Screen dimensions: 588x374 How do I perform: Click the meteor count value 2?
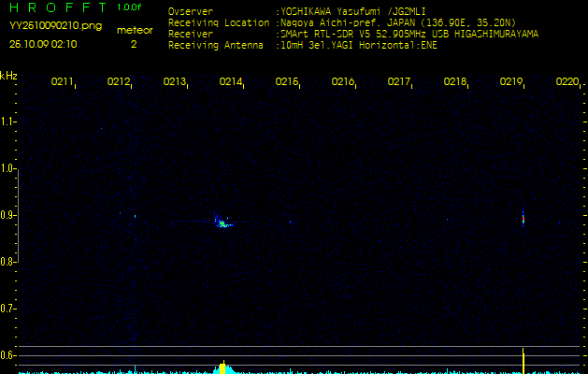pos(134,44)
